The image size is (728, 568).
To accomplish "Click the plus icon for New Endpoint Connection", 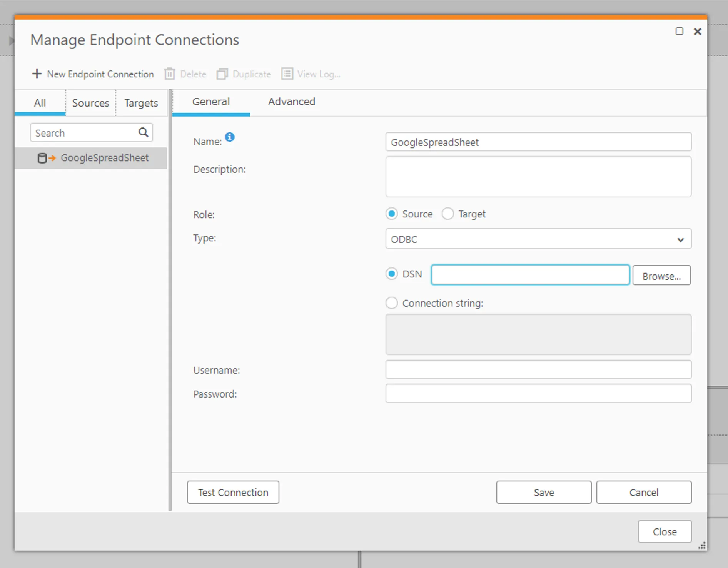I will point(37,74).
